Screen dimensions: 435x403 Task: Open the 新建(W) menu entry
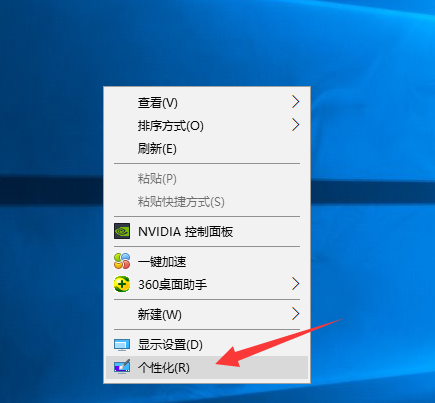pos(207,314)
